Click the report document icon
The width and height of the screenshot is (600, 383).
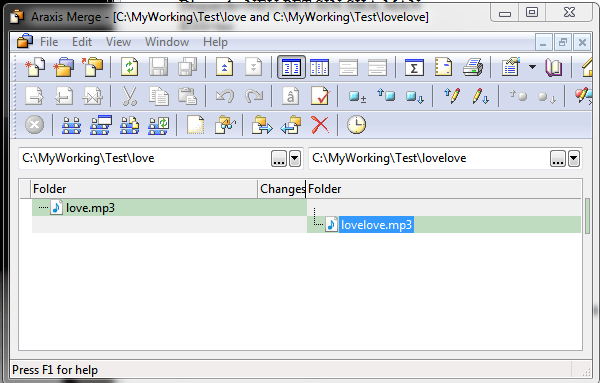(x=443, y=67)
